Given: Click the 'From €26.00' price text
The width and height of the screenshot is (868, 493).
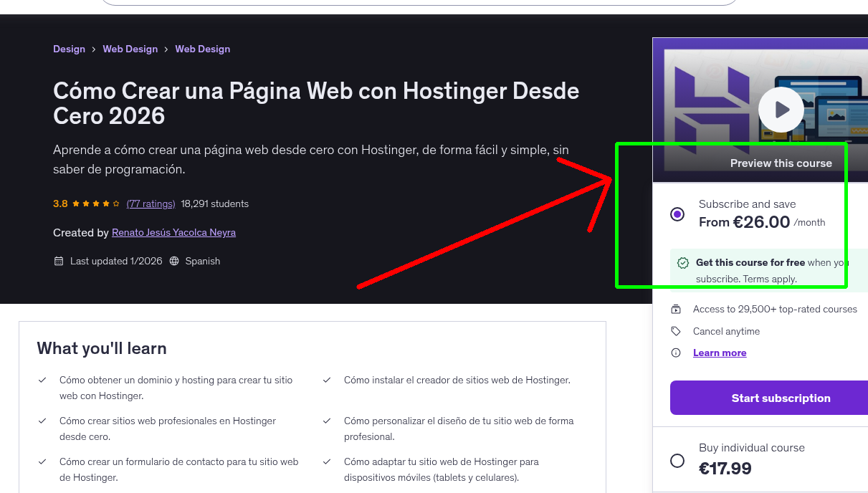Looking at the screenshot, I should click(744, 222).
